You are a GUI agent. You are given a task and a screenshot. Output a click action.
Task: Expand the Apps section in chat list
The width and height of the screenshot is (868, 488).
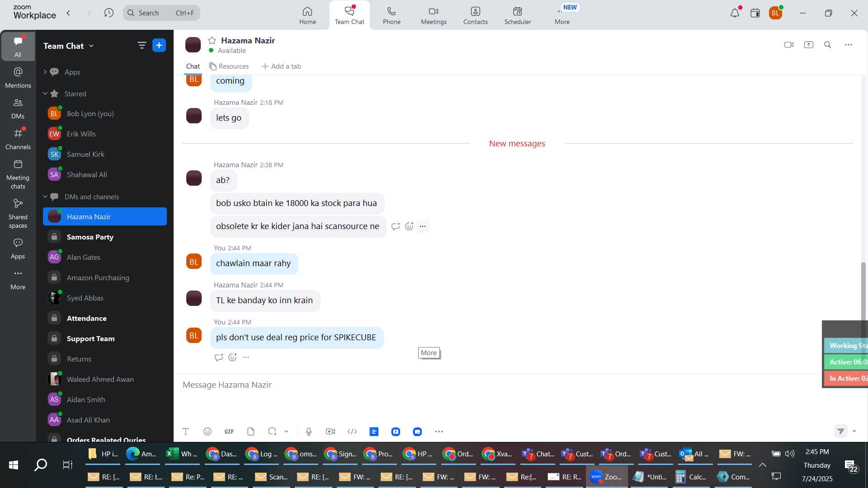[45, 72]
